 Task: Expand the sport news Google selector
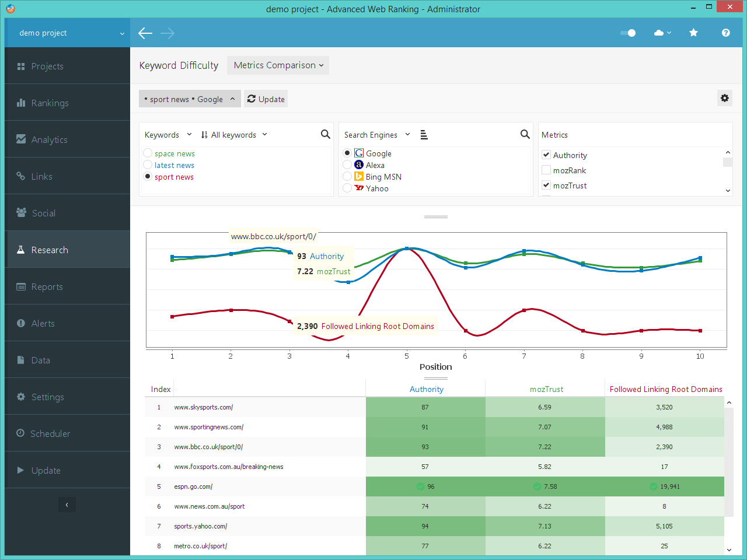click(x=189, y=99)
